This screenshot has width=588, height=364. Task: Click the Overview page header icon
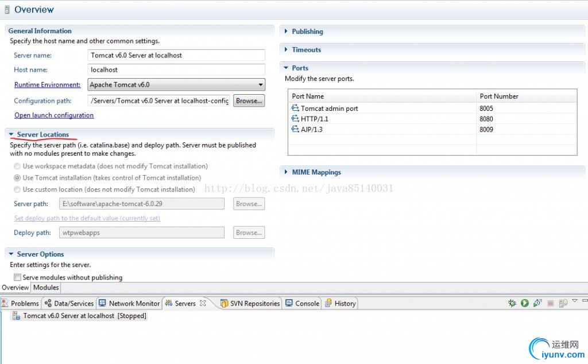click(7, 10)
